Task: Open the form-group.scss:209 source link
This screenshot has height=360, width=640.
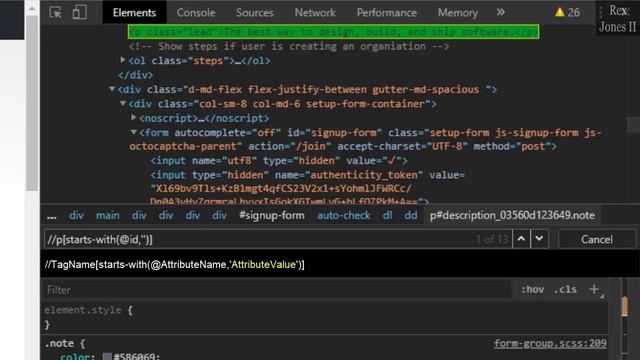Action: [550, 344]
